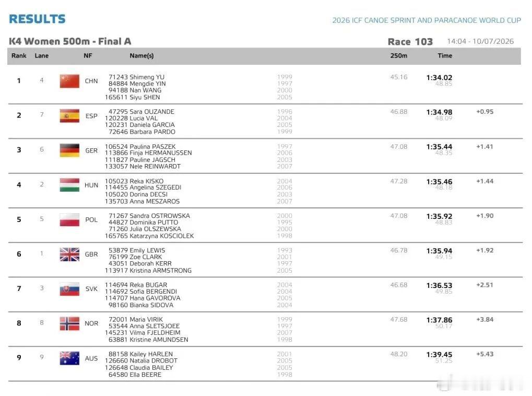Click the RESULTS heading

[37, 19]
